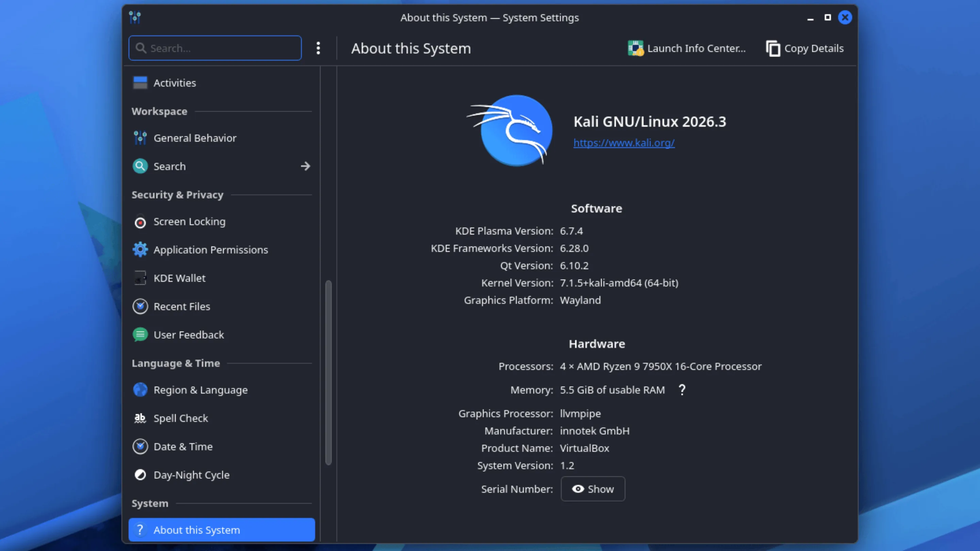Open General Behavior sliders icon
The width and height of the screenshot is (980, 551).
point(140,138)
